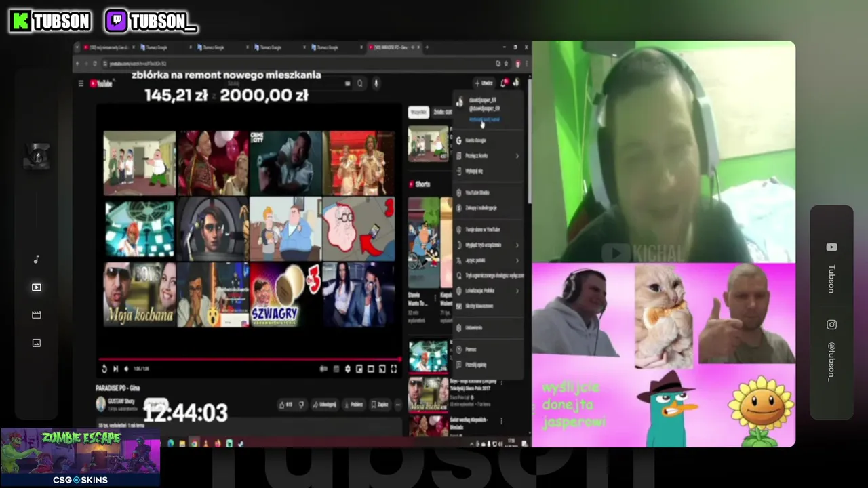Expand the Wygląd appearance submenu arrow
Image resolution: width=868 pixels, height=488 pixels.
tap(517, 245)
